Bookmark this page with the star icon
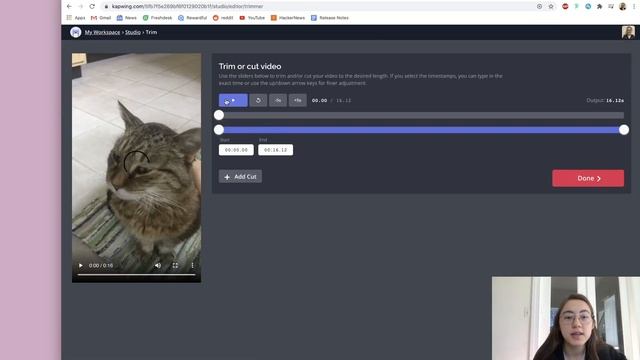The image size is (640, 360). (x=551, y=6)
